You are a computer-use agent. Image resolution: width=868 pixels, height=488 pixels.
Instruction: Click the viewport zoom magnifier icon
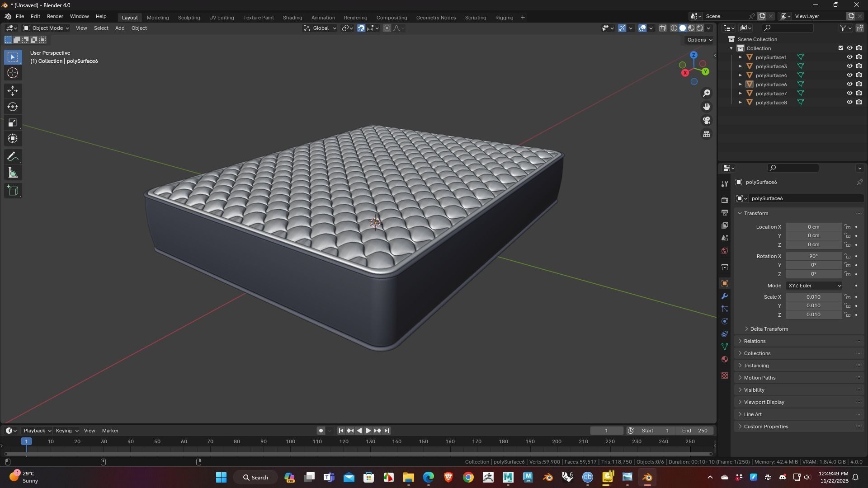pyautogui.click(x=707, y=93)
